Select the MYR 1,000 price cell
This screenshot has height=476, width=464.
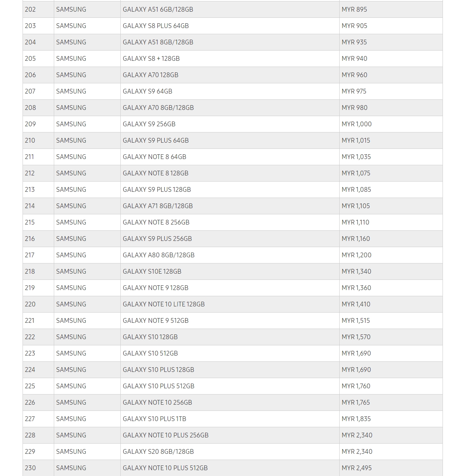(x=356, y=124)
